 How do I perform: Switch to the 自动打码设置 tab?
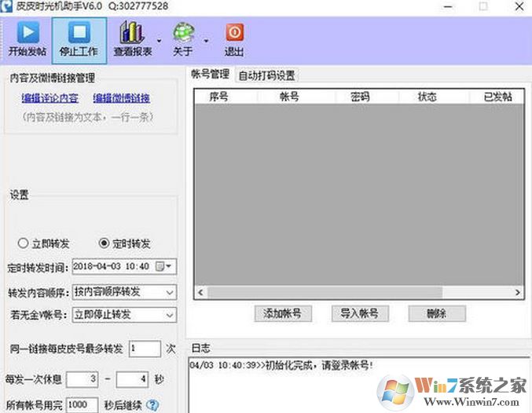pyautogui.click(x=266, y=75)
